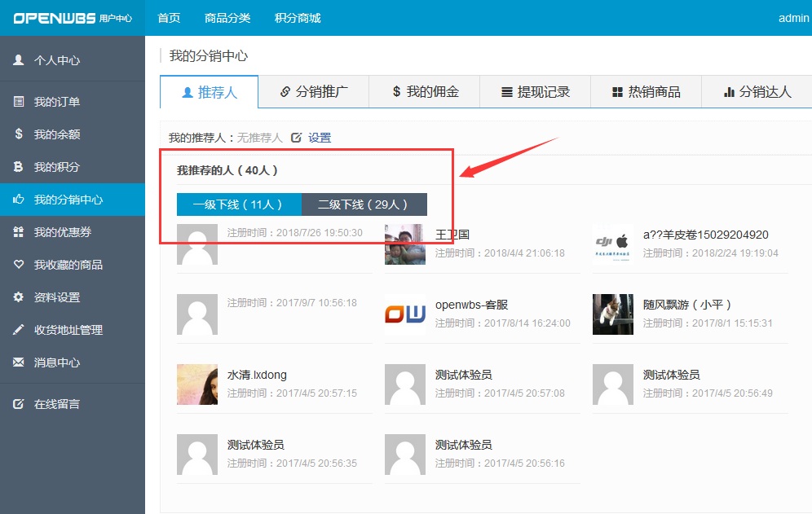This screenshot has height=514, width=812.
Task: Click the person icon beside 个人中心
Action: (19, 60)
